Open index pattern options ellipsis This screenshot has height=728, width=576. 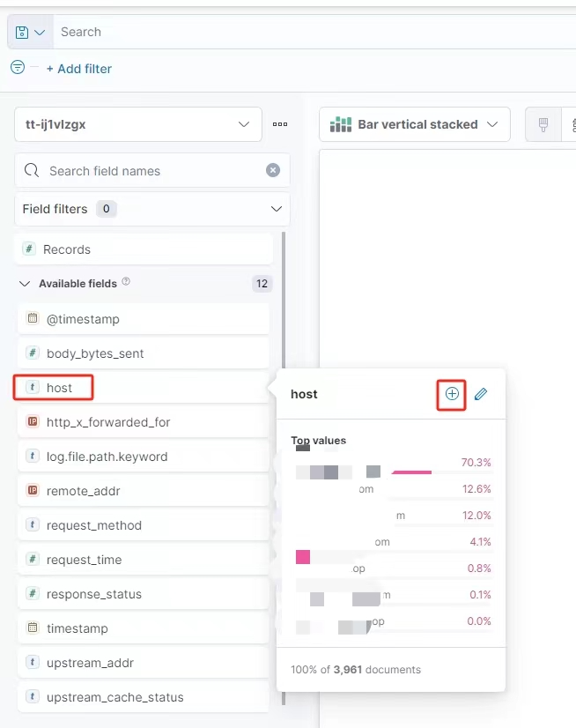(x=280, y=124)
